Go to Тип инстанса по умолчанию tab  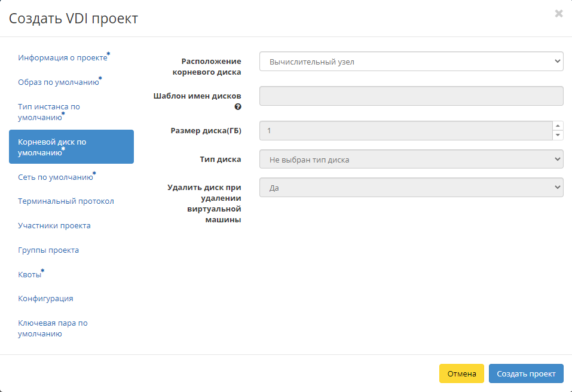(49, 112)
